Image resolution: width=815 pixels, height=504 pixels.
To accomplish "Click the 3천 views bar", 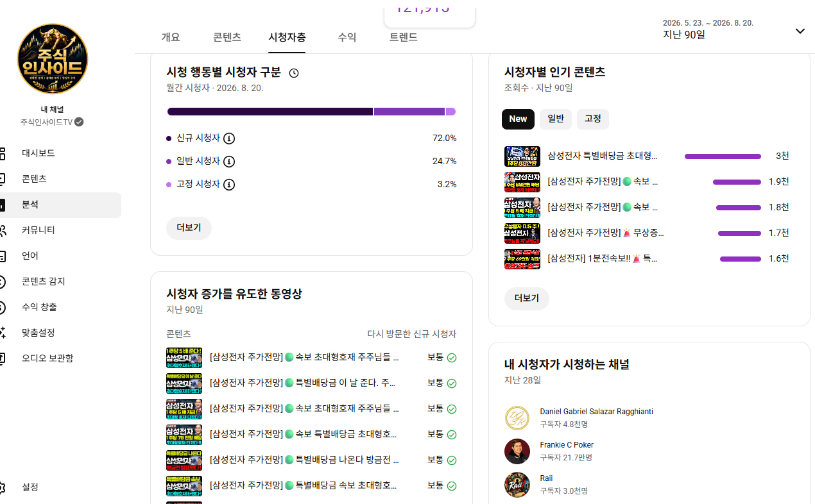I will click(x=723, y=156).
